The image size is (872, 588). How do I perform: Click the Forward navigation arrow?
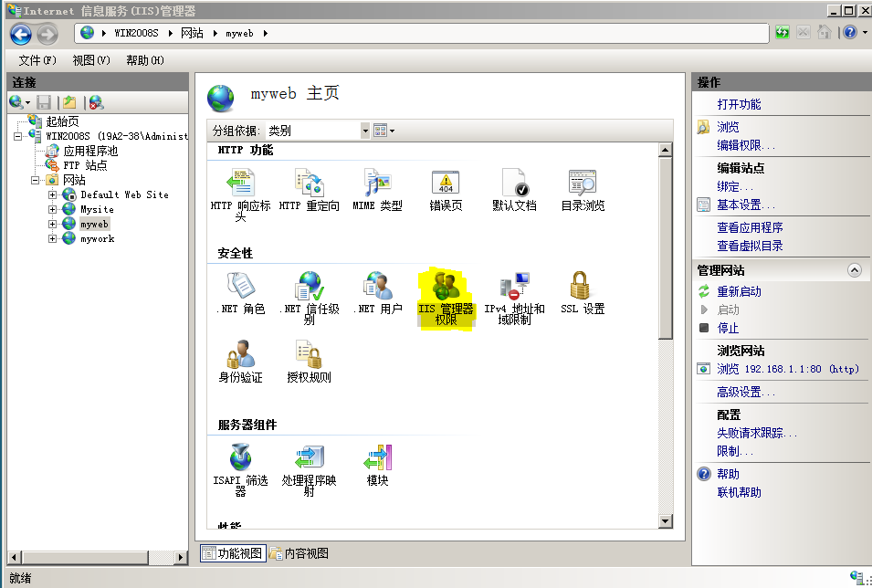(x=47, y=35)
